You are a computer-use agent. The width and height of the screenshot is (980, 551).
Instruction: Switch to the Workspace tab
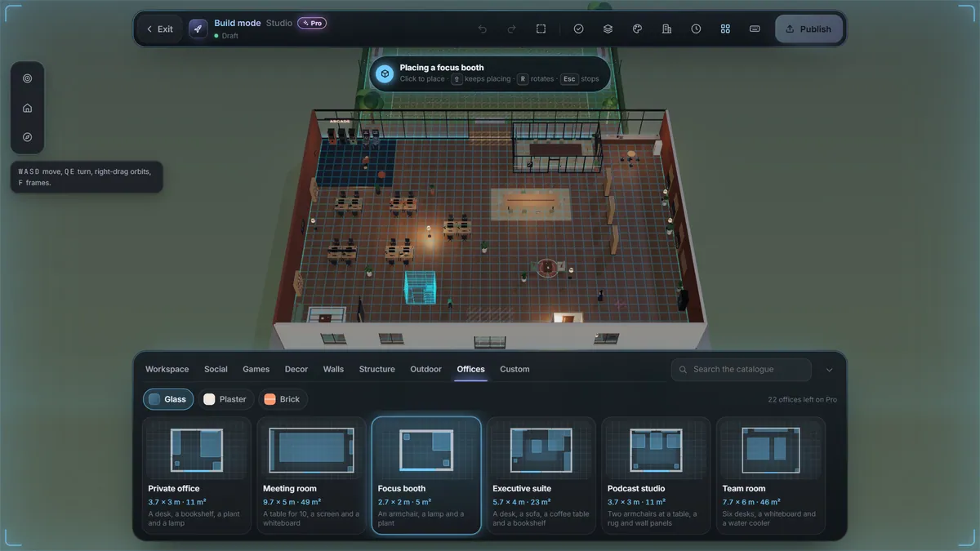click(x=167, y=369)
